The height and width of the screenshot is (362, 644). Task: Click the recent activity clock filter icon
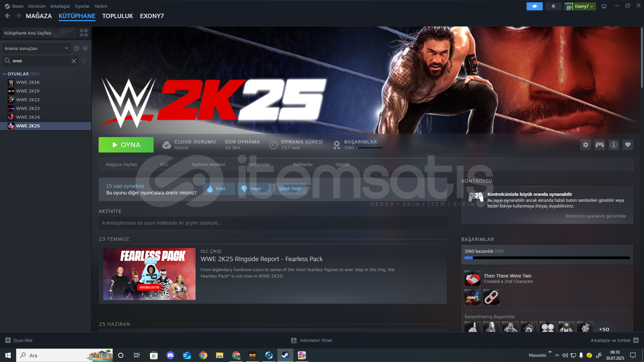click(x=76, y=48)
